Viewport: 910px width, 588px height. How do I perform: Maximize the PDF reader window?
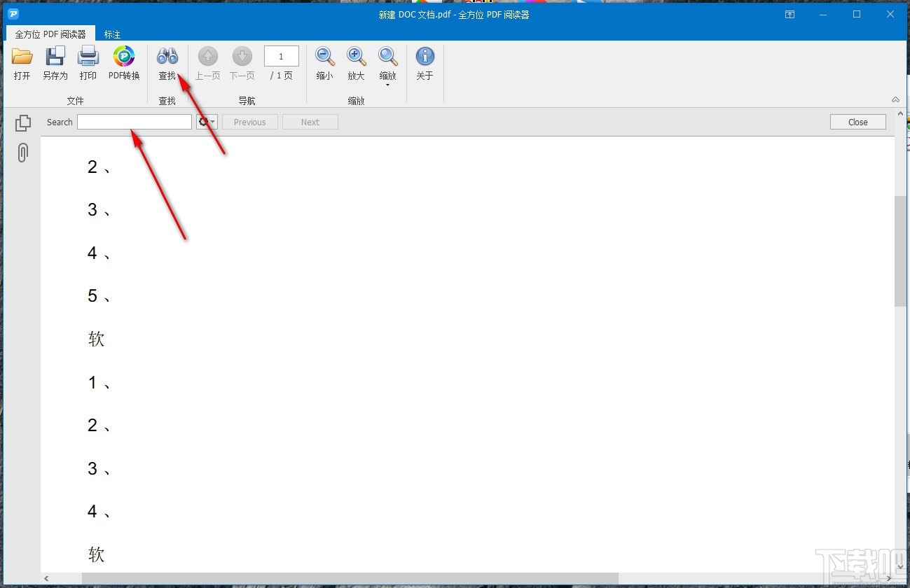(857, 14)
